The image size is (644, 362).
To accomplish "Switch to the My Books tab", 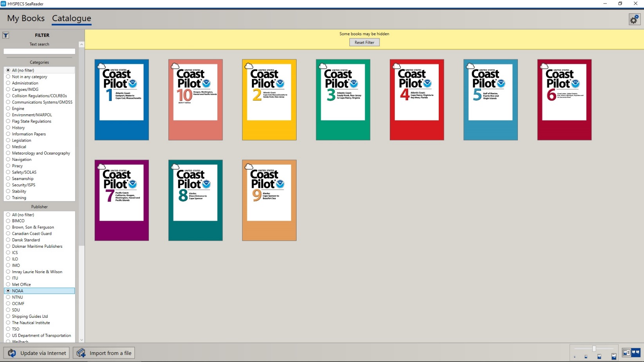I will 26,18.
